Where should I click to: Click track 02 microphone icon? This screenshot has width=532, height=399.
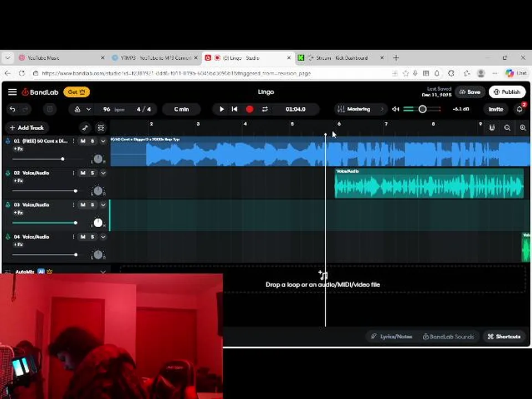8,173
